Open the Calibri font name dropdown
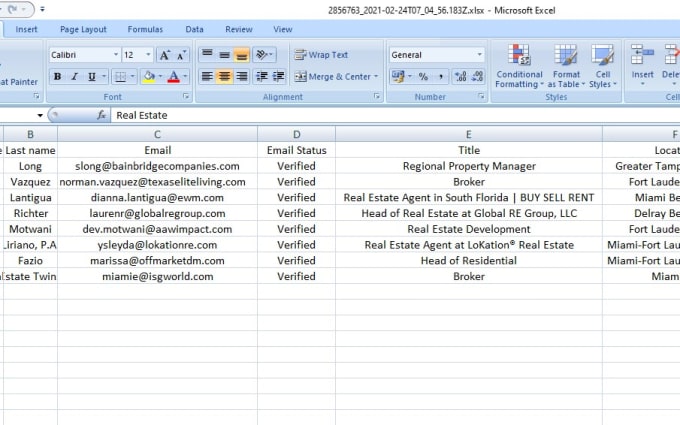Viewport: 680px width, 425px height. pyautogui.click(x=116, y=55)
